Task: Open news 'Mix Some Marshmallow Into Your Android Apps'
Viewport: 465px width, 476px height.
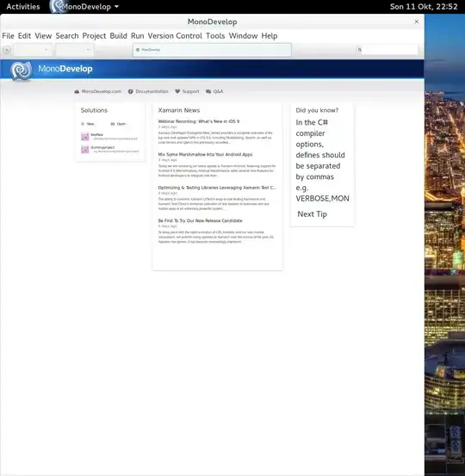Action: (205, 155)
